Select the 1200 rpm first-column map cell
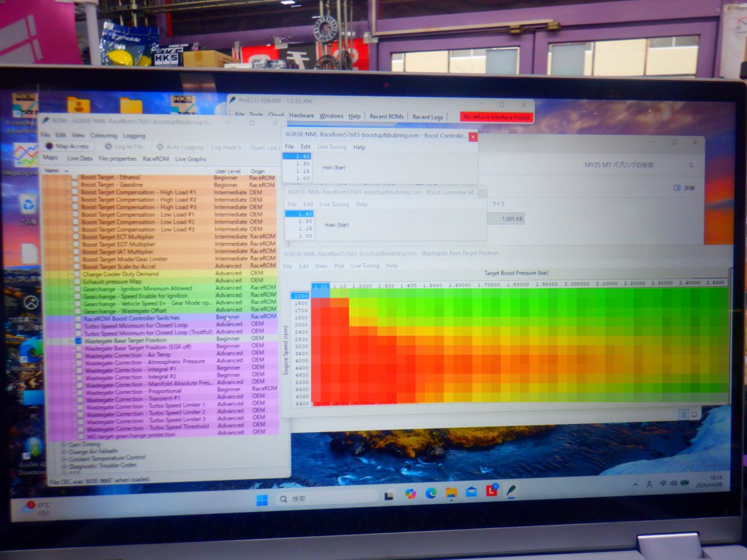 coord(320,295)
